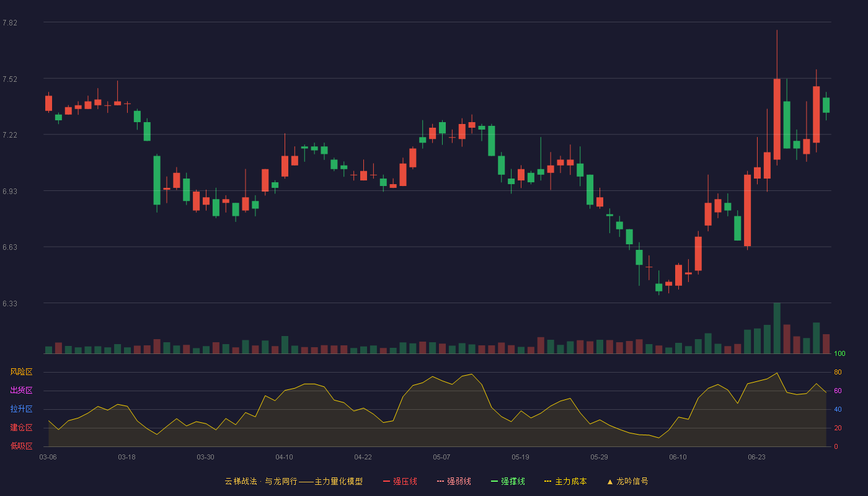
Task: Click the 04-22 date label
Action: pyautogui.click(x=363, y=457)
